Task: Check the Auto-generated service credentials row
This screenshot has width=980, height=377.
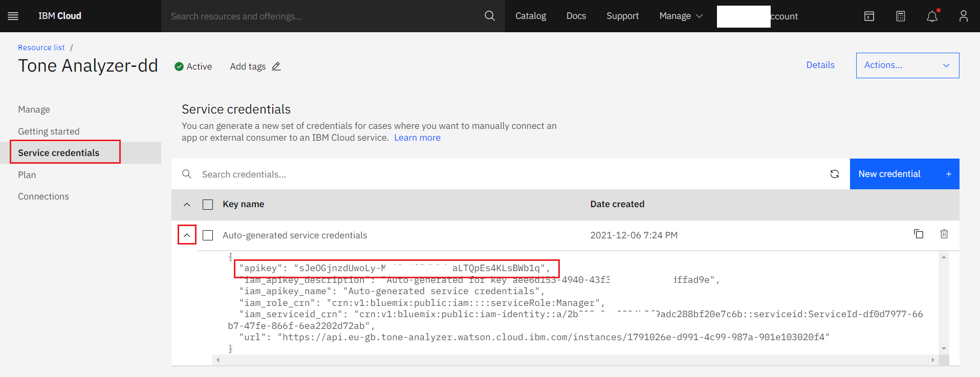Action: tap(208, 235)
